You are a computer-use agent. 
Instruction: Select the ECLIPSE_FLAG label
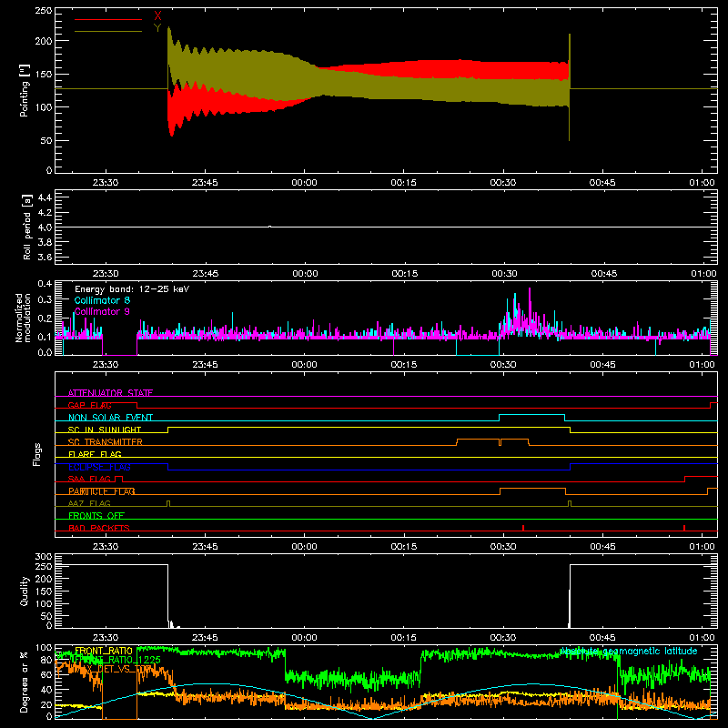pos(99,467)
